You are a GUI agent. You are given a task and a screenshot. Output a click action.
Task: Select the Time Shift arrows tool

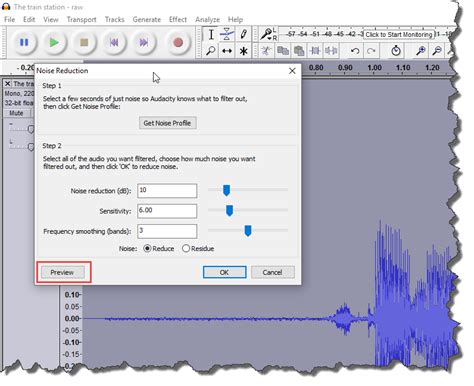point(227,51)
